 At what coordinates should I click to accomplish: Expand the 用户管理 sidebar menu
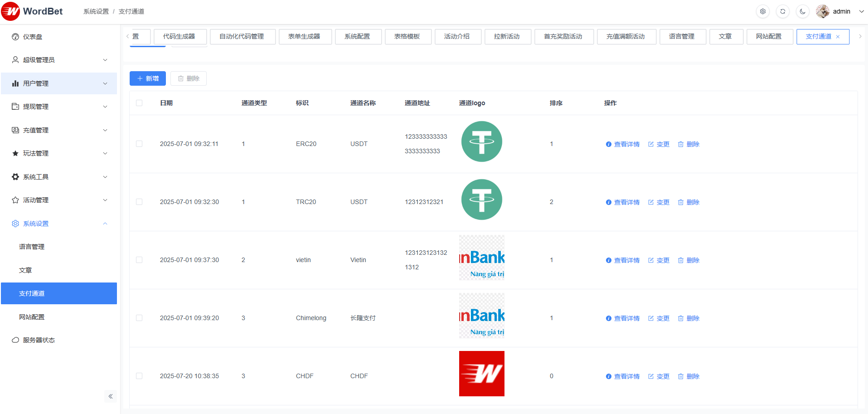coord(59,83)
